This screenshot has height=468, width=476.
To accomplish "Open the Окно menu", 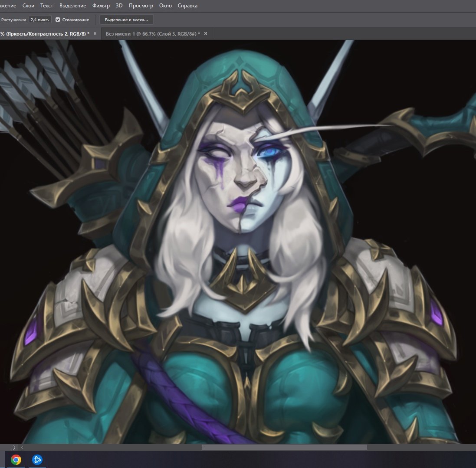I will [165, 6].
